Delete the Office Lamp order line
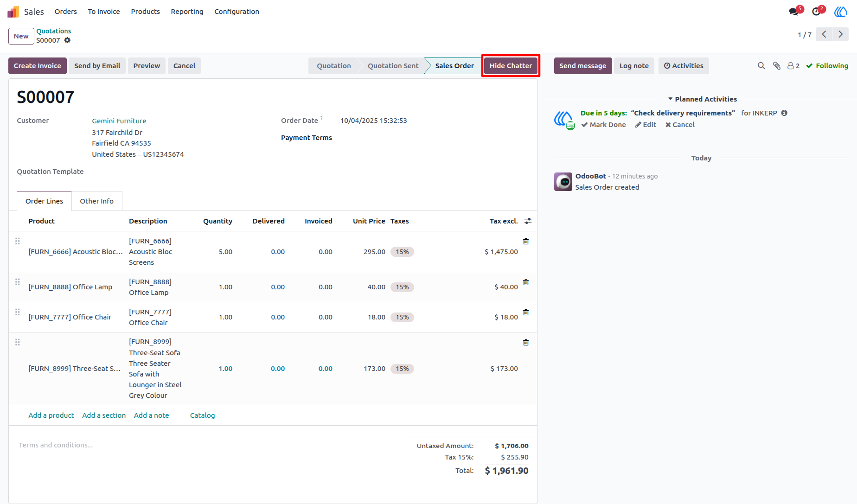Image resolution: width=857 pixels, height=504 pixels. coord(526,282)
